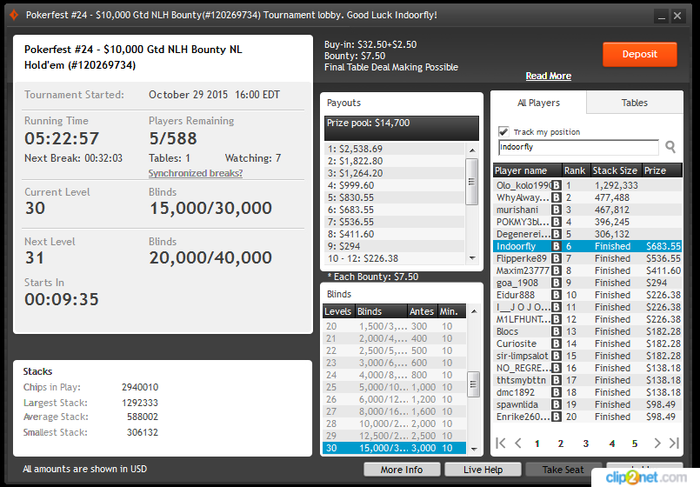This screenshot has width=700, height=487.
Task: Click bounty B icon on Indoorfly row
Action: pyautogui.click(x=556, y=246)
